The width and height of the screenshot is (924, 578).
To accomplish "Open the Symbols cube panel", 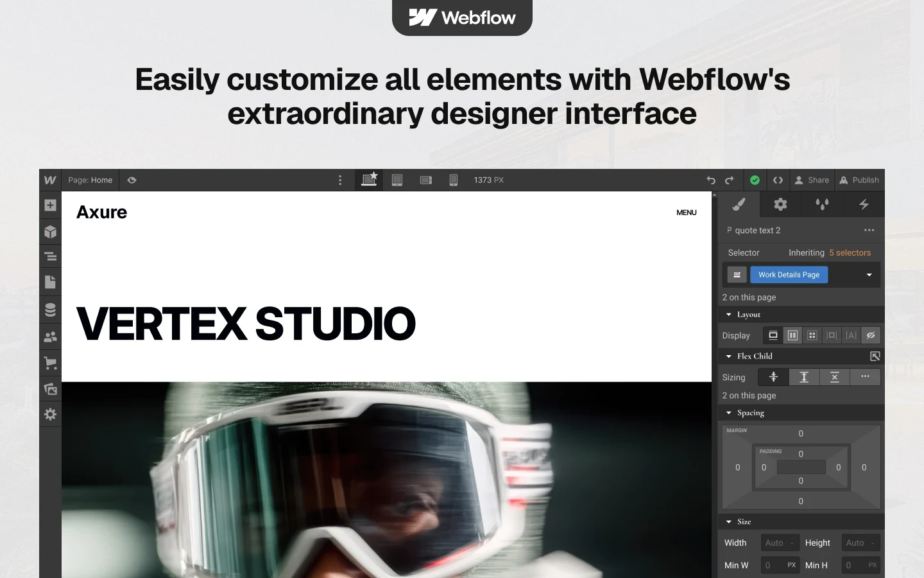I will (50, 232).
